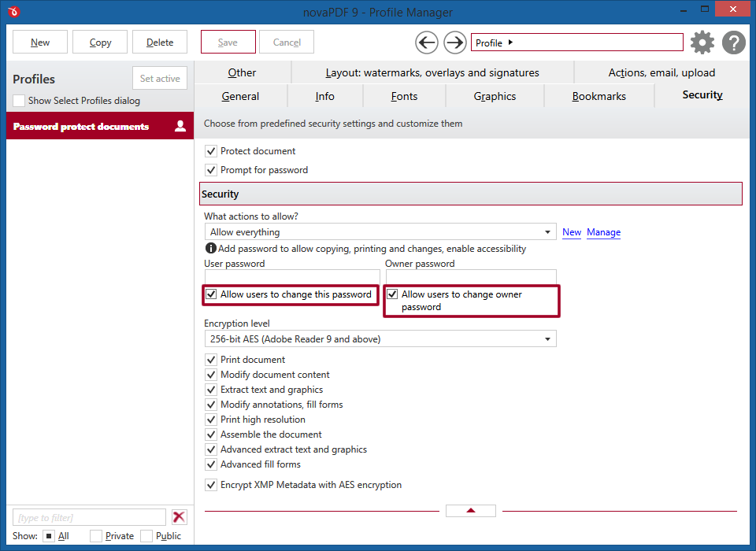This screenshot has height=551, width=756.
Task: Enable Show Select Profiles dialog checkbox
Action: [x=19, y=101]
